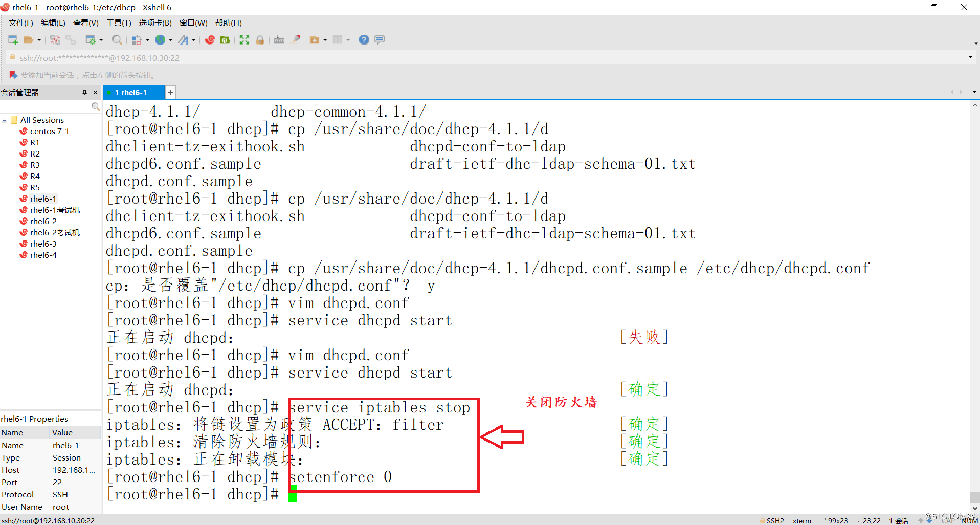This screenshot has height=525, width=980.
Task: Click the bookmark arrow to add current session
Action: click(13, 75)
